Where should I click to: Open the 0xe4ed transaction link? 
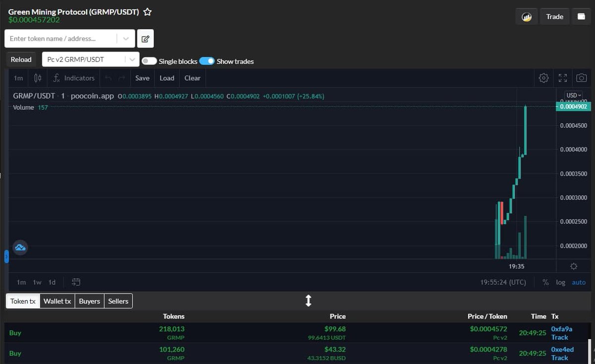click(562, 349)
